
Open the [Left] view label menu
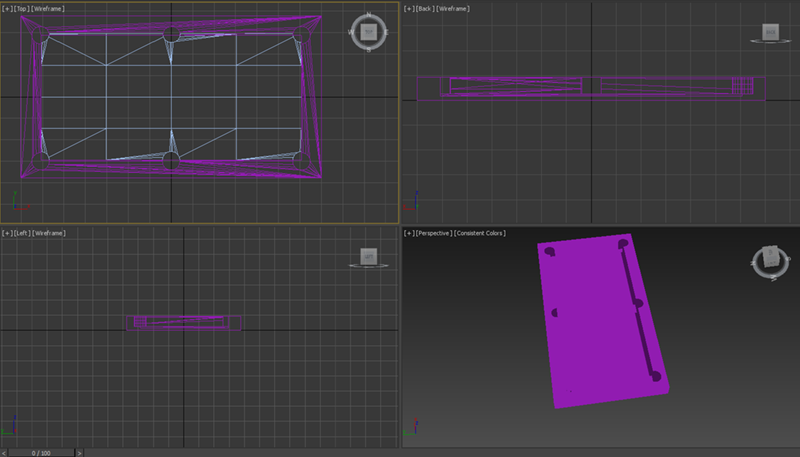click(x=22, y=233)
